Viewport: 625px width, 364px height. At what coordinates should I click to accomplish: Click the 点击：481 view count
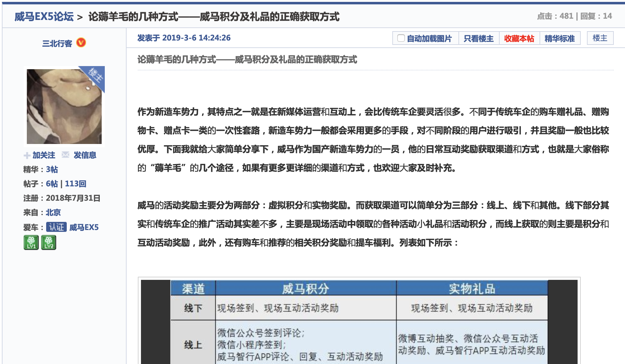(x=555, y=16)
